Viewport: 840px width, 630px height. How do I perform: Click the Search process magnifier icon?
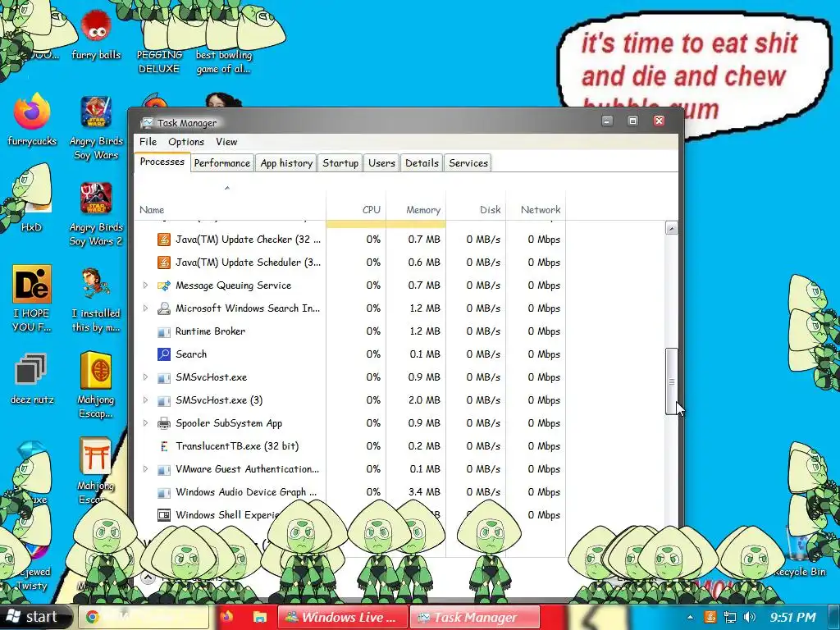pos(163,354)
